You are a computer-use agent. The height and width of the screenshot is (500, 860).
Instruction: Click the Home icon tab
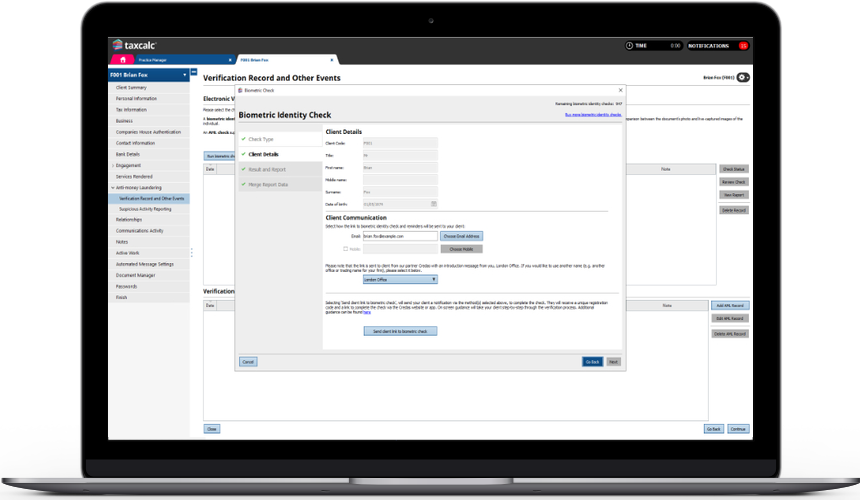click(122, 60)
